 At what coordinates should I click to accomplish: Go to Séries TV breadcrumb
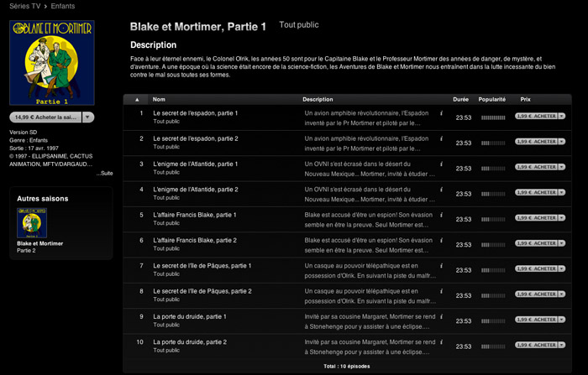pos(24,6)
